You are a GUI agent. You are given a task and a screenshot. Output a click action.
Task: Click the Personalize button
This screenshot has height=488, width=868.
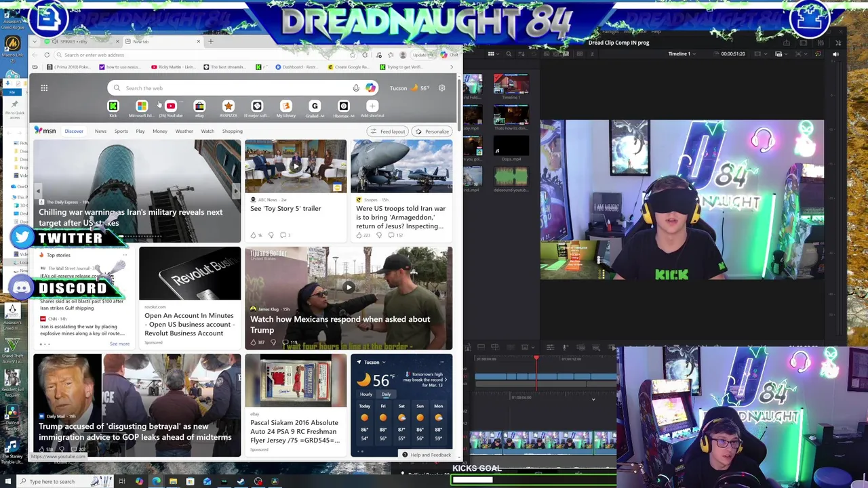tap(433, 131)
